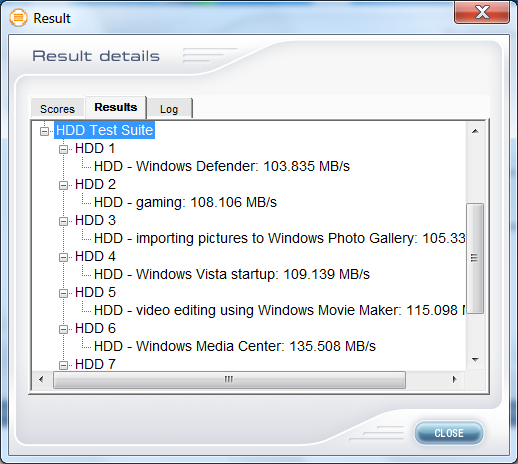Select the HDD 1 tree item
The height and width of the screenshot is (464, 518).
(x=95, y=148)
